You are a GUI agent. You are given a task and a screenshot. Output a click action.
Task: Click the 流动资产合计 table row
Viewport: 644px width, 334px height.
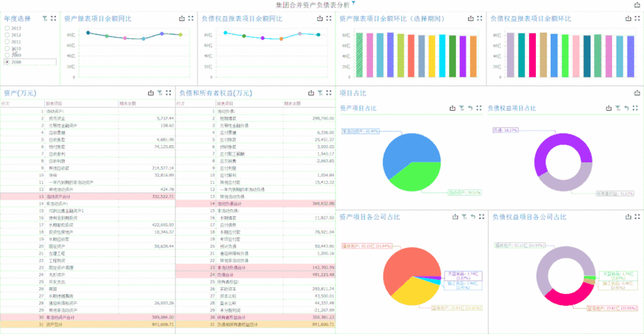pos(87,196)
